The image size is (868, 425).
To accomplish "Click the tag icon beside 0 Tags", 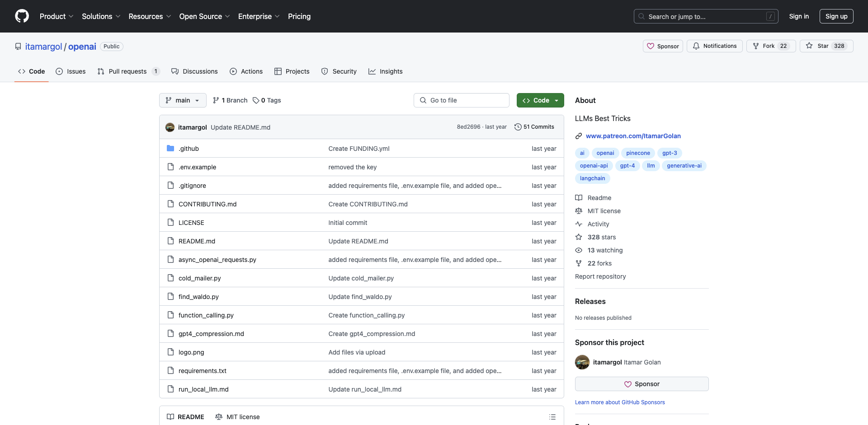I will (256, 100).
